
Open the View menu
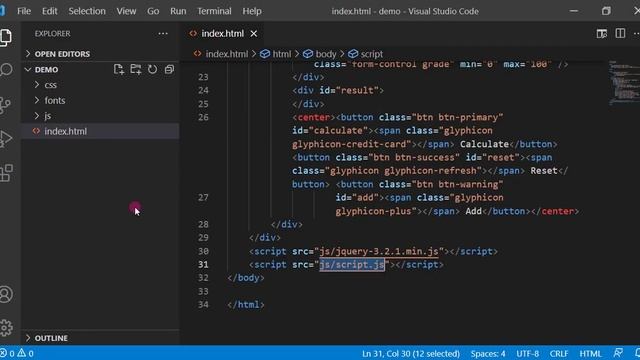pyautogui.click(x=126, y=11)
